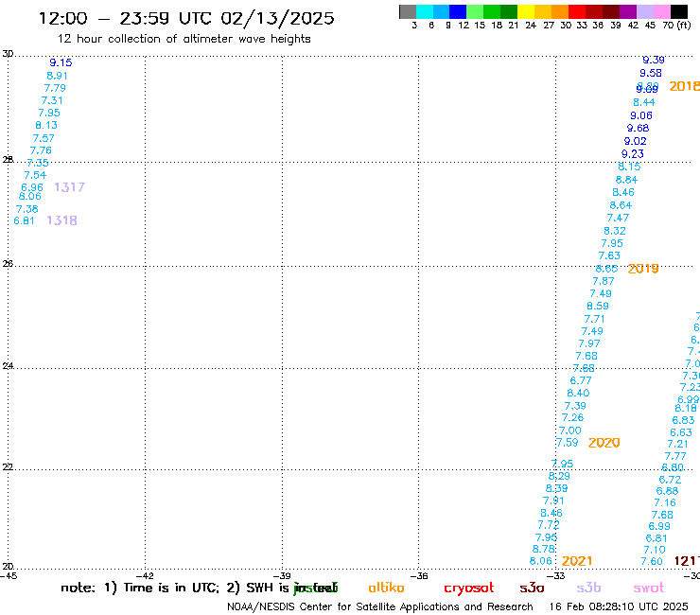Select the 8.13 wave height value
This screenshot has width=700, height=615.
[x=46, y=125]
